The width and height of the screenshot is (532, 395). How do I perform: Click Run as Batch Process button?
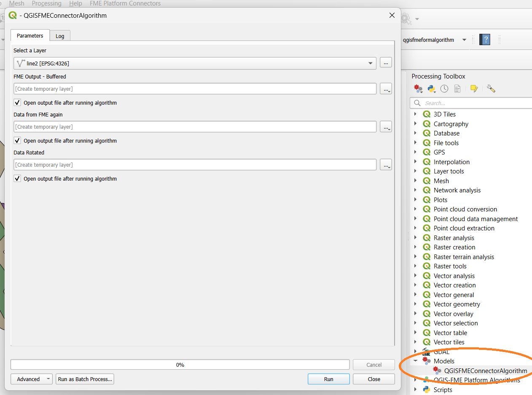[x=85, y=379]
